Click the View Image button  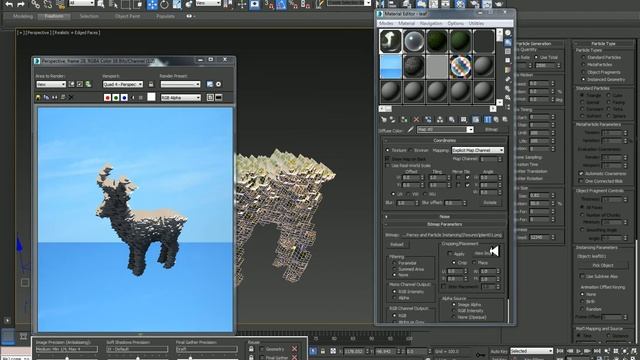(487, 253)
